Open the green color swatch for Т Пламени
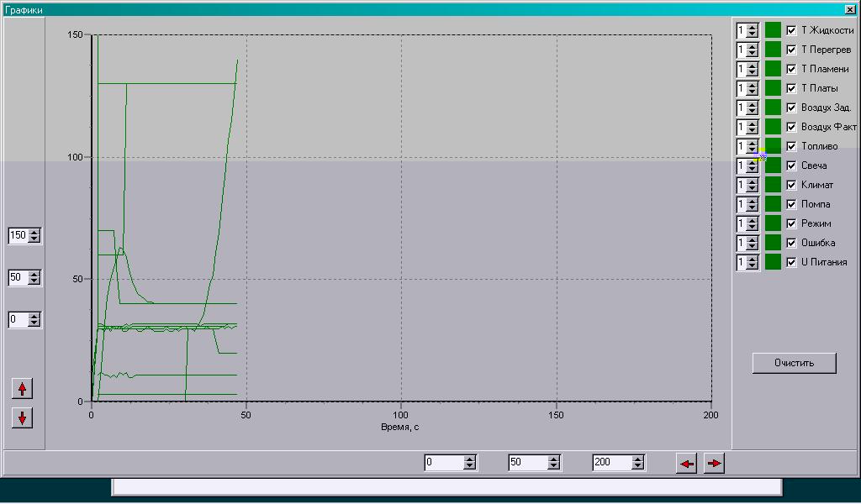This screenshot has height=504, width=861. coord(773,69)
